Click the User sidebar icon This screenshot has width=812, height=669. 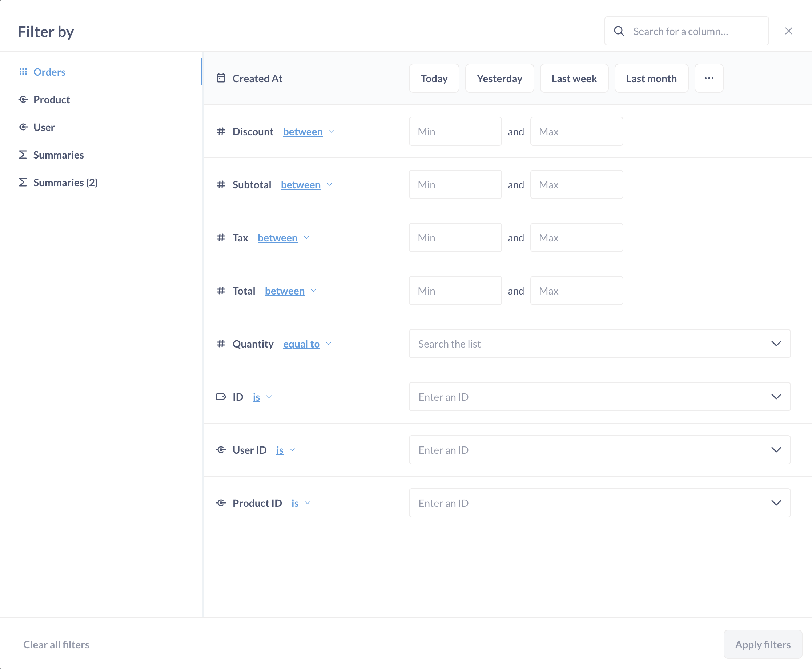tap(23, 127)
